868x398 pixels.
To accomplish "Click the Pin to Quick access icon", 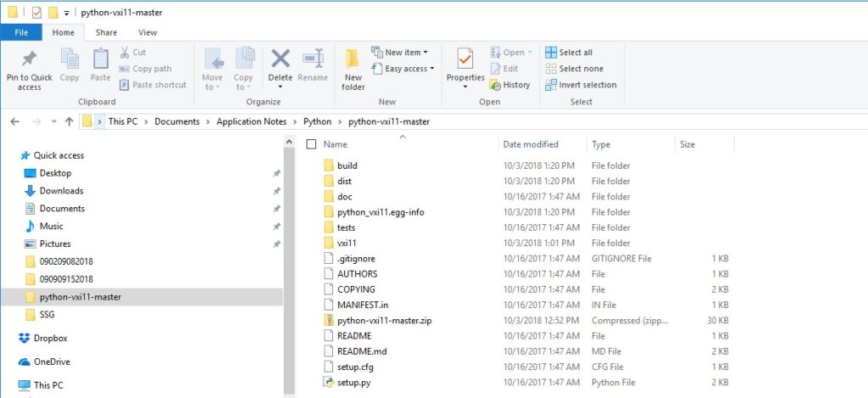I will click(29, 59).
